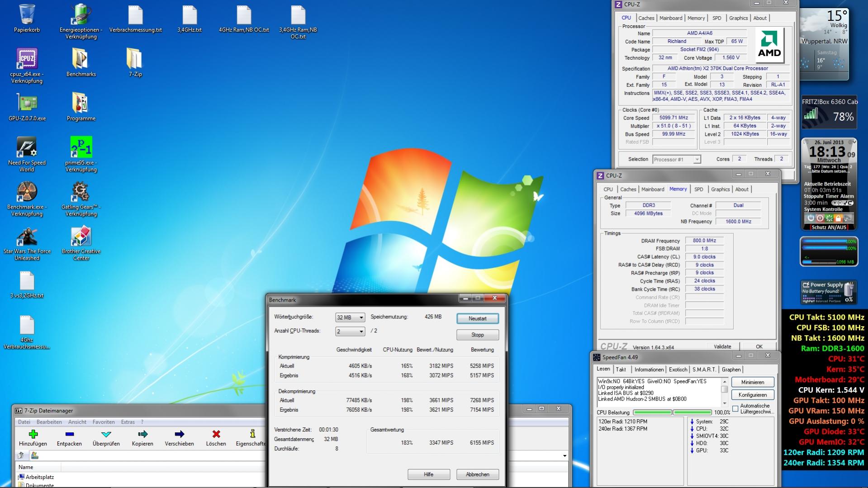Open the Processor Selection dropdown in CPU-Z

676,159
